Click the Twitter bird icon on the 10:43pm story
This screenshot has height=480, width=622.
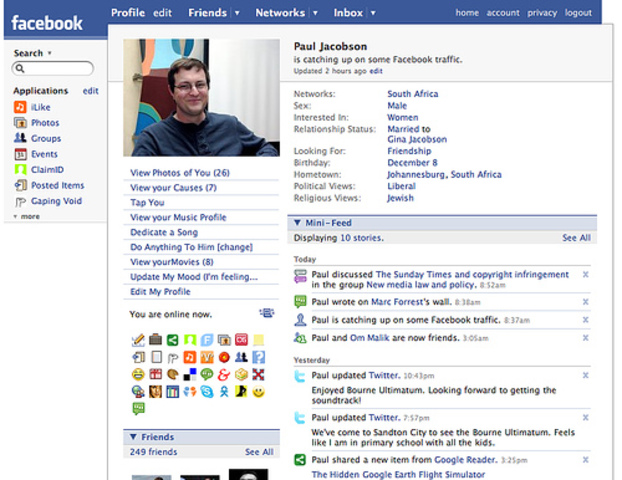pyautogui.click(x=300, y=376)
